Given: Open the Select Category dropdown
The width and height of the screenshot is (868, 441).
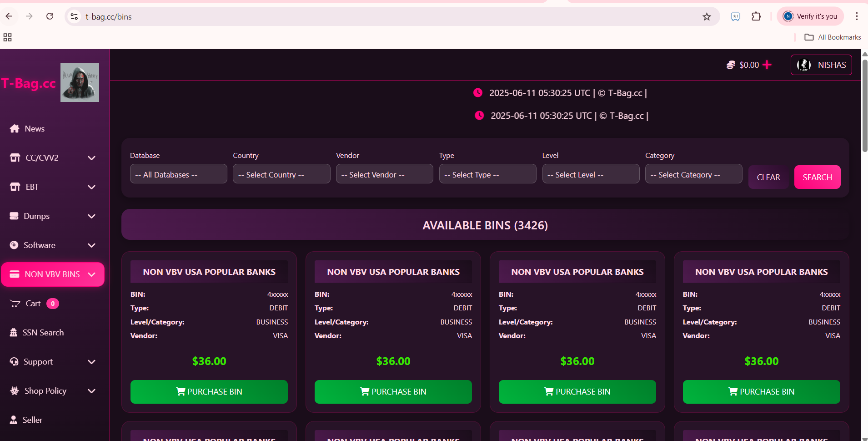Looking at the screenshot, I should tap(694, 174).
